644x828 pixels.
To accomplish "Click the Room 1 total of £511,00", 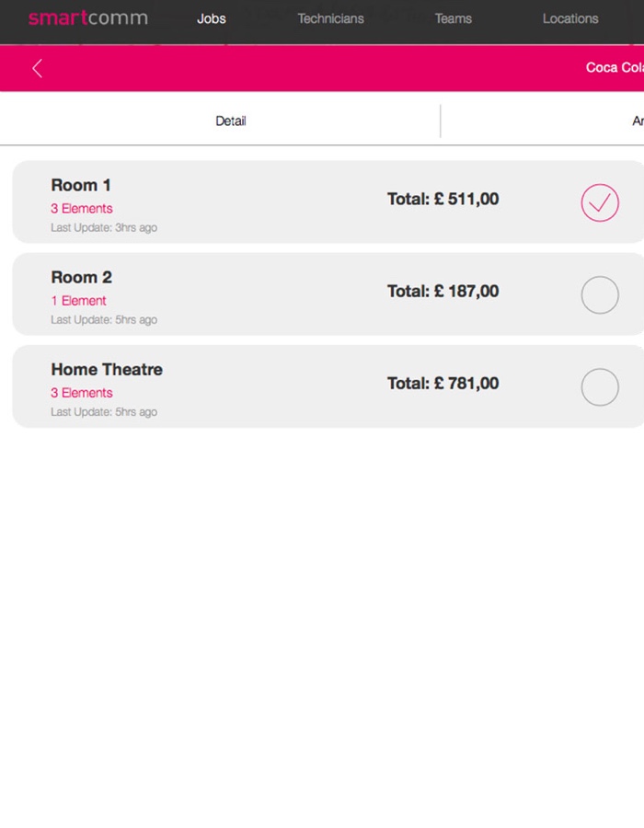I will pyautogui.click(x=443, y=199).
